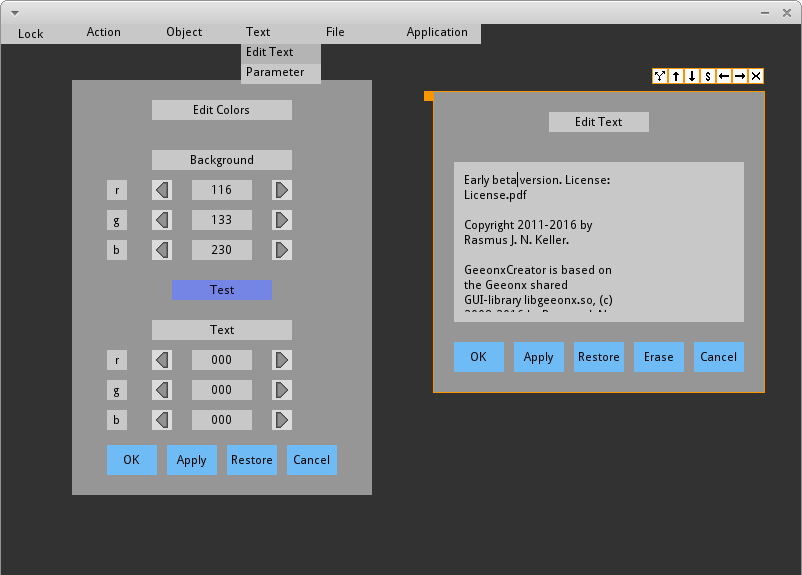Increase the Background g value
Screen dimensions: 802x575
(x=282, y=220)
